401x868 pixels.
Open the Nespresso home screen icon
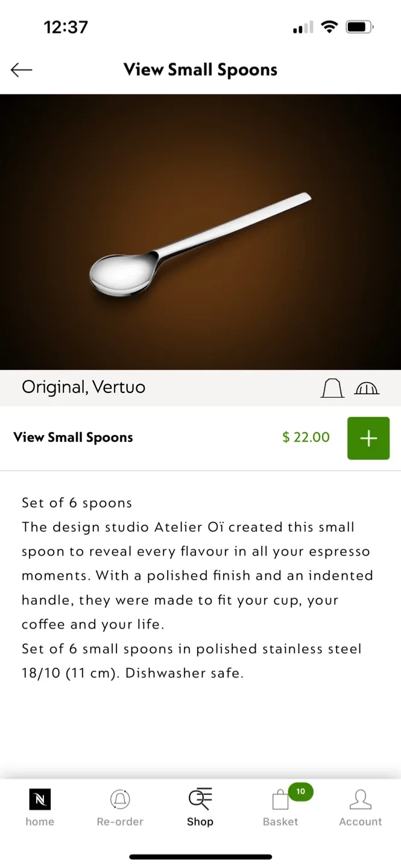[x=40, y=798]
